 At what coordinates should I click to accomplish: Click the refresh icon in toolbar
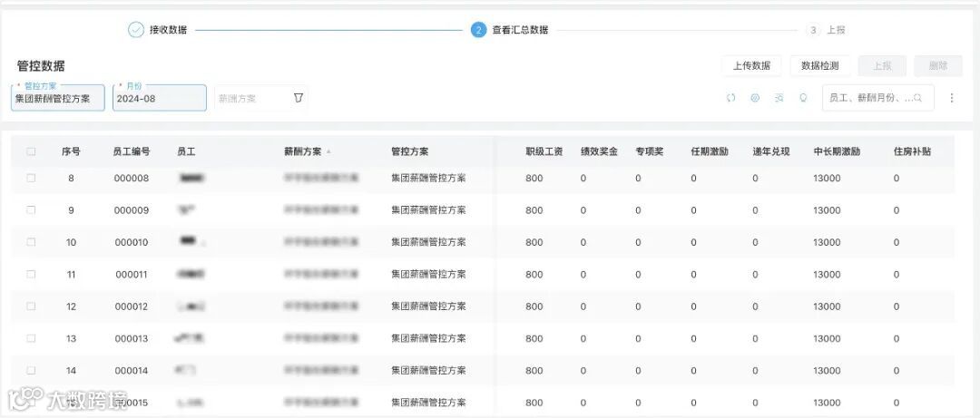point(730,98)
